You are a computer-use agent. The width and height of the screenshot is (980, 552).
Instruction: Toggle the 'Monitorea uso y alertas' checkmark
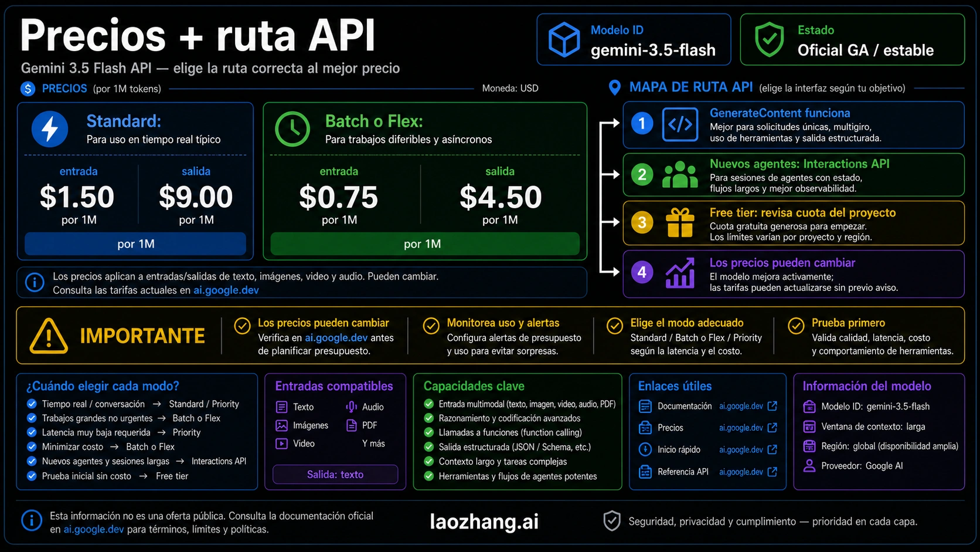(431, 326)
